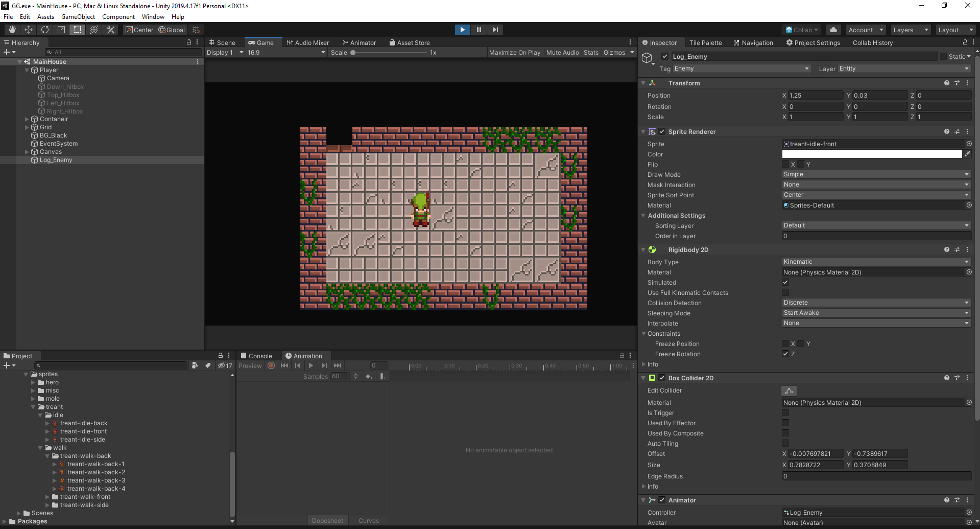Select the Hand tool in toolbar
This screenshot has height=529, width=980.
click(12, 30)
